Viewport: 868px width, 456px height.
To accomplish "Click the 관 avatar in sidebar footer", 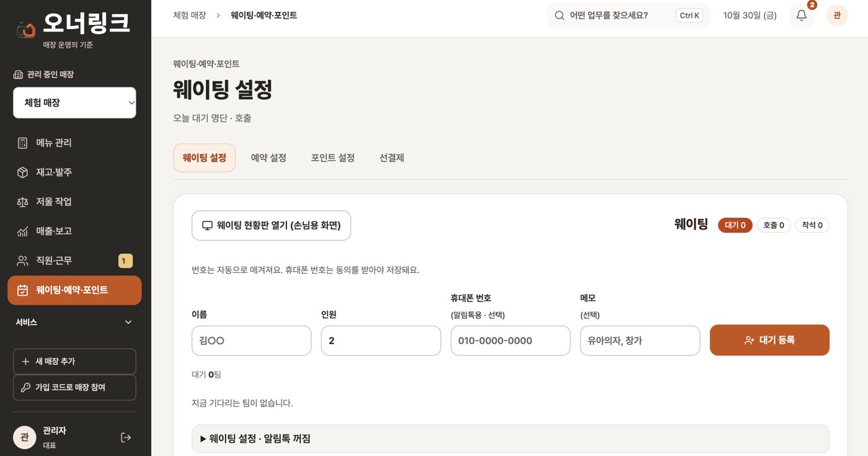I will [x=24, y=437].
